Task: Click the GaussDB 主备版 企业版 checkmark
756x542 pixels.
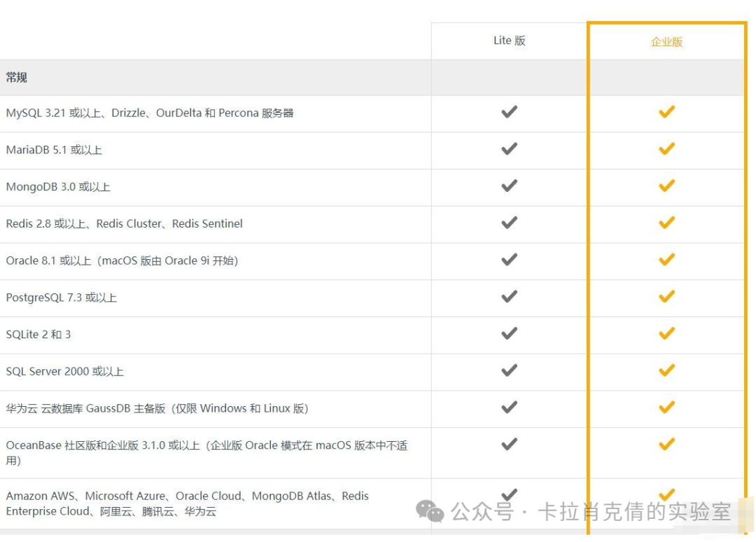Action: [x=666, y=408]
